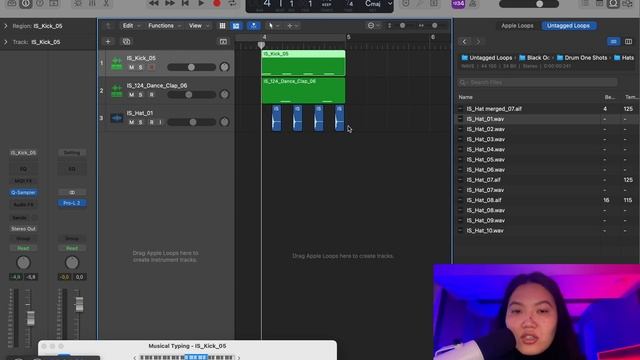This screenshot has height=360, width=640.
Task: Jump to the beginning with the transport button
Action: [x=185, y=3]
